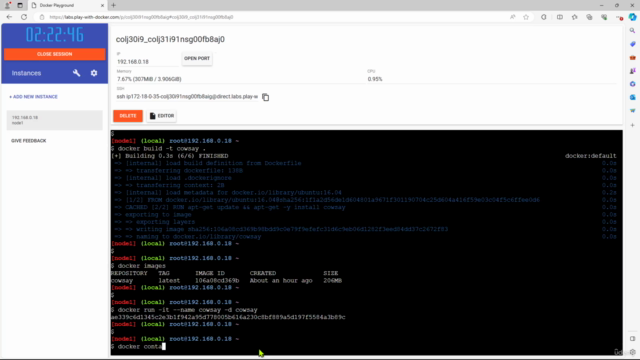Open Settings and more ellipsis menu
Screen dimensions: 640x360
click(619, 17)
